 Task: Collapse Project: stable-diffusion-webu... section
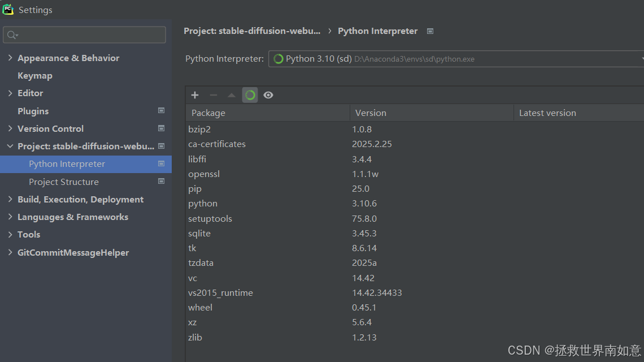click(10, 146)
